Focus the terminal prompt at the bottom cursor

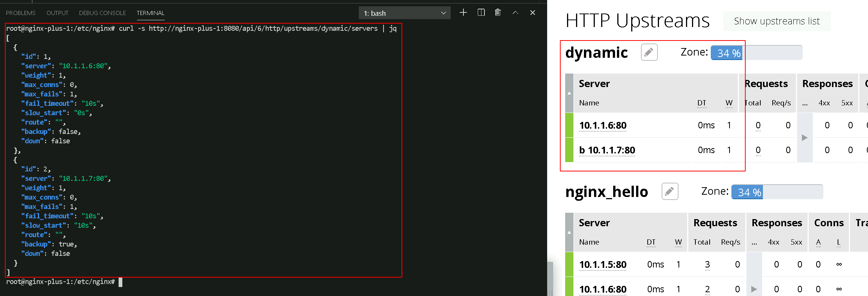pyautogui.click(x=120, y=282)
